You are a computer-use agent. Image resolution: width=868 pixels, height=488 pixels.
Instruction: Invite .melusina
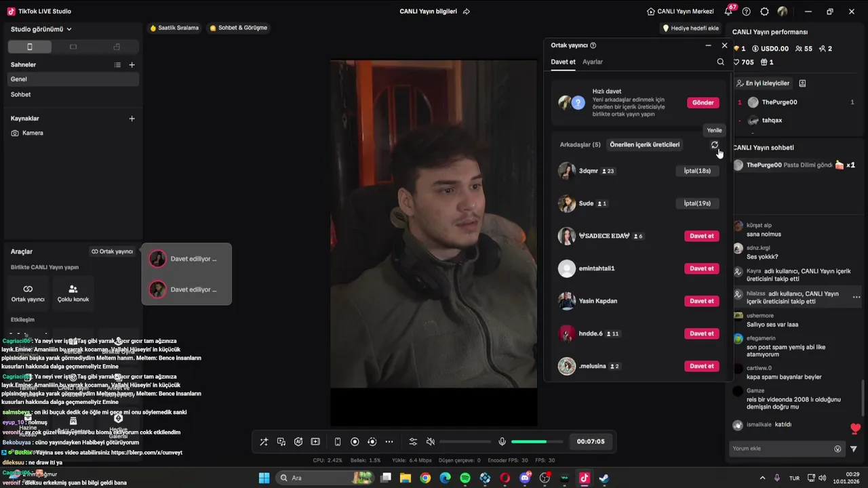pyautogui.click(x=702, y=366)
